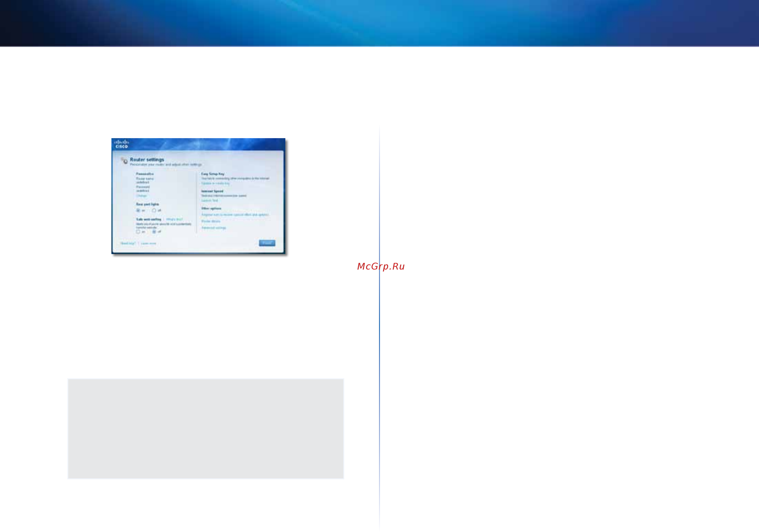Viewport: 759px width, 532px height.
Task: Open Update or create key link
Action: (x=215, y=183)
